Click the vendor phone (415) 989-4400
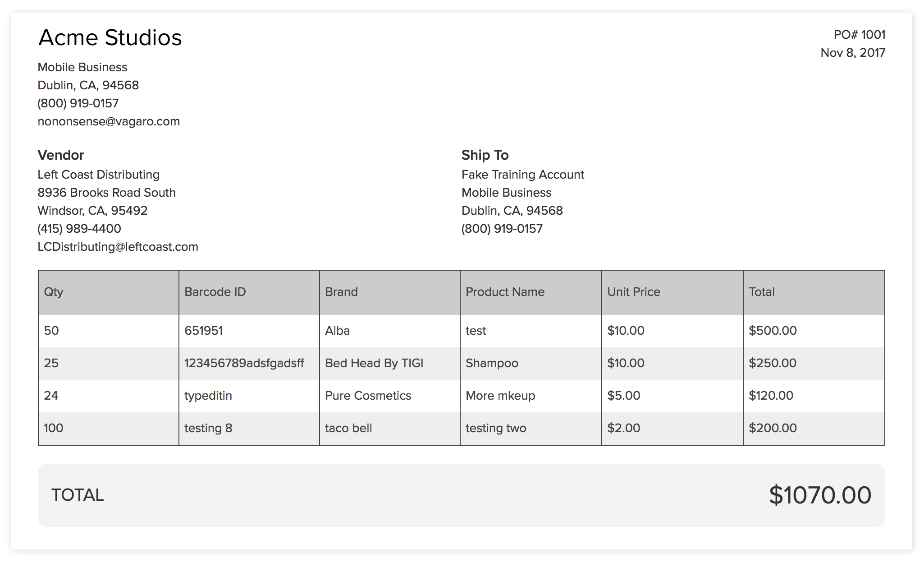The image size is (924, 563). 79,229
